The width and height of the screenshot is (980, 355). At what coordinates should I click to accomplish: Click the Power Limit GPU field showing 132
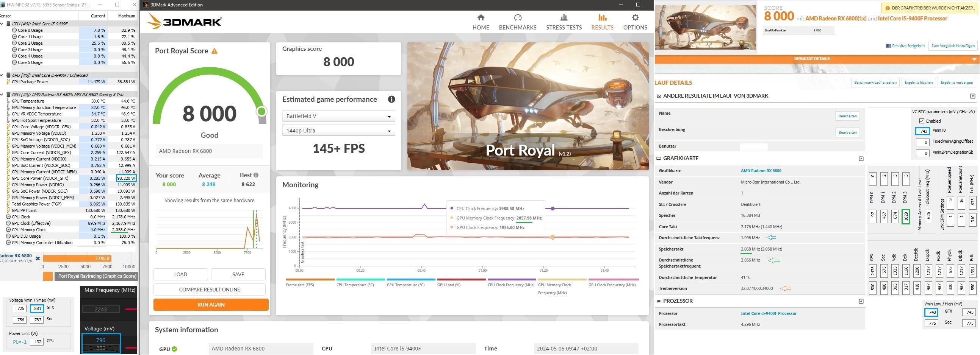[x=37, y=342]
